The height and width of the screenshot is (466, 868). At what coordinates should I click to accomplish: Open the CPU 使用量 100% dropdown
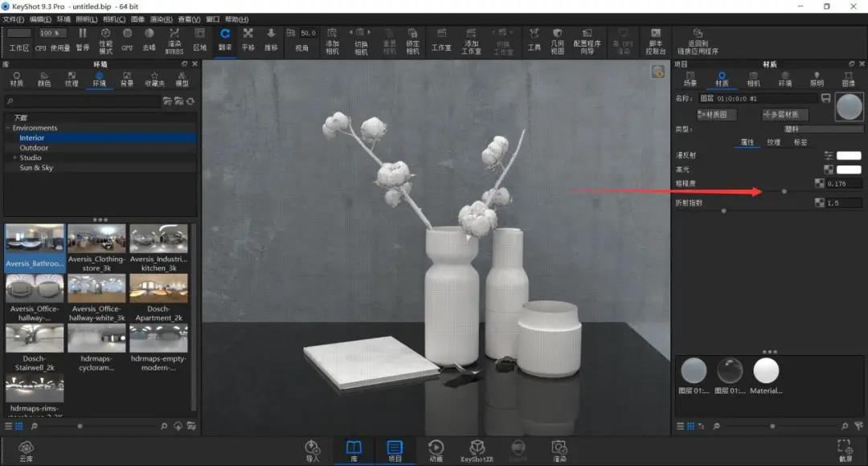pyautogui.click(x=52, y=33)
